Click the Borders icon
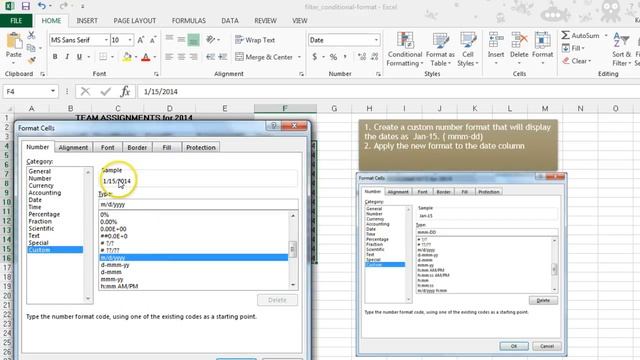Screen dimensions: 640x360 [103, 57]
